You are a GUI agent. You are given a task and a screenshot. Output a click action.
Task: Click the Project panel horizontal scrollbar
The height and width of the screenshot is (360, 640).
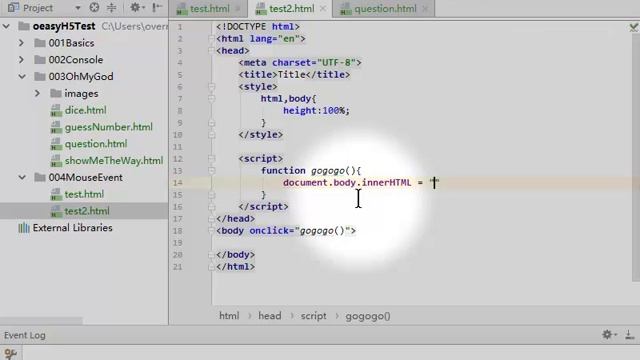tap(41, 321)
